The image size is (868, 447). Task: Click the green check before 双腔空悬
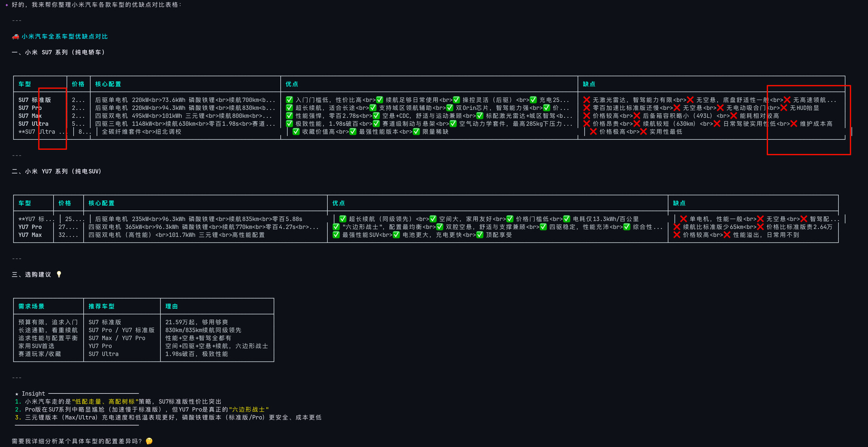click(440, 227)
